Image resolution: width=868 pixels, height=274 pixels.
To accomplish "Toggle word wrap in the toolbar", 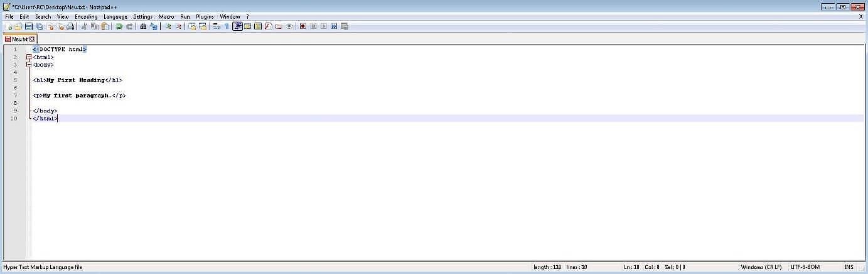I will (216, 26).
